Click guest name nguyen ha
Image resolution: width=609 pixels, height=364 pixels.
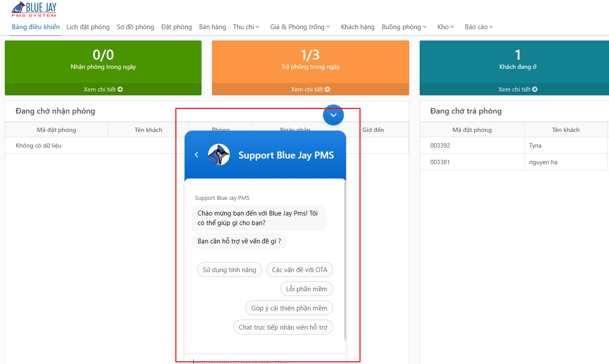tap(543, 162)
